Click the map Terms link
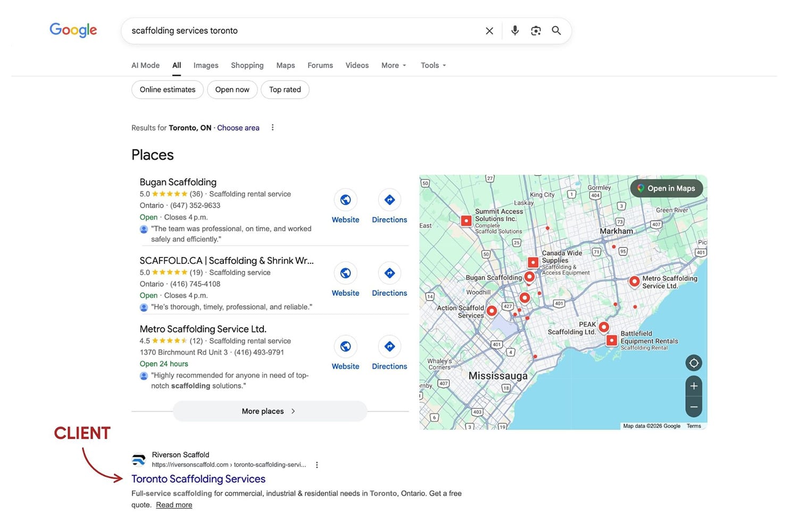 (694, 426)
